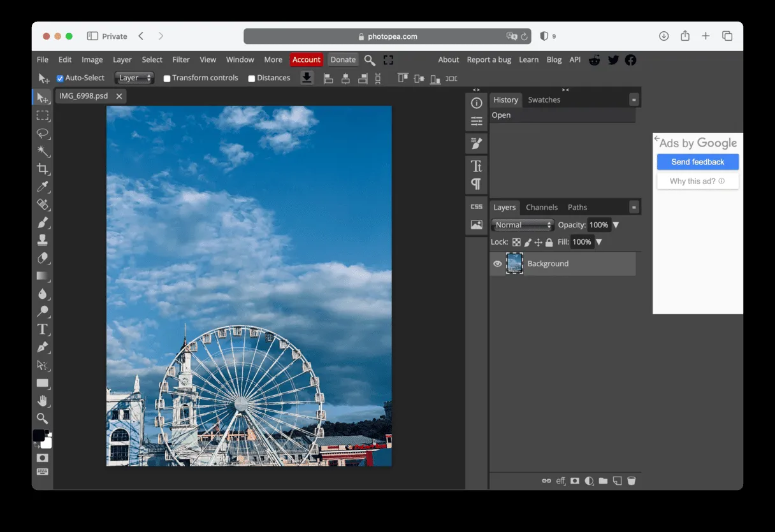This screenshot has height=532, width=775.
Task: Activate the Hand tool
Action: coord(43,401)
